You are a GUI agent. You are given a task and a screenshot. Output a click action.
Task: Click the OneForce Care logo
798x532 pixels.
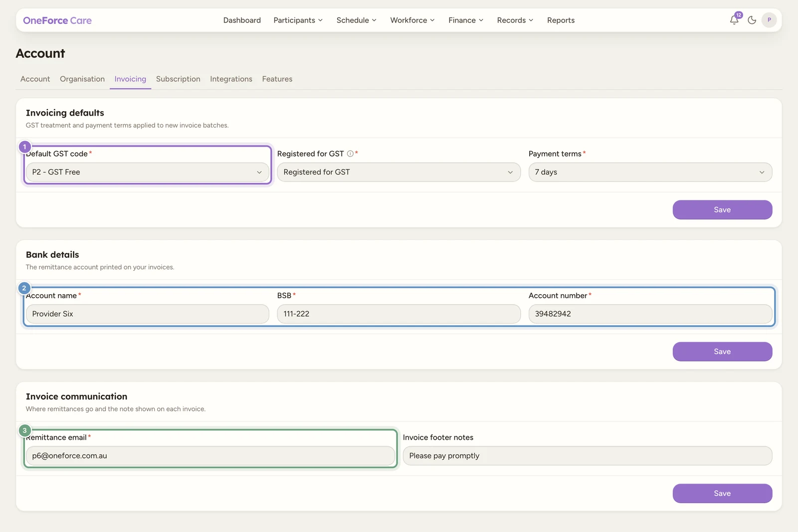tap(57, 20)
